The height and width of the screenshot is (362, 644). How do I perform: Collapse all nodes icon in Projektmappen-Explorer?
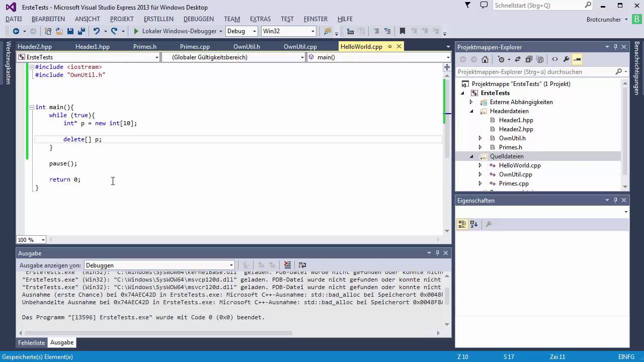(529, 59)
